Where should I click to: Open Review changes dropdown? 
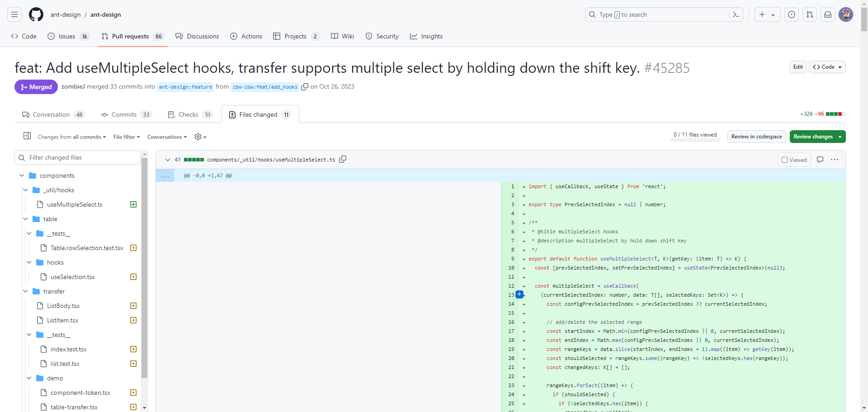click(817, 137)
